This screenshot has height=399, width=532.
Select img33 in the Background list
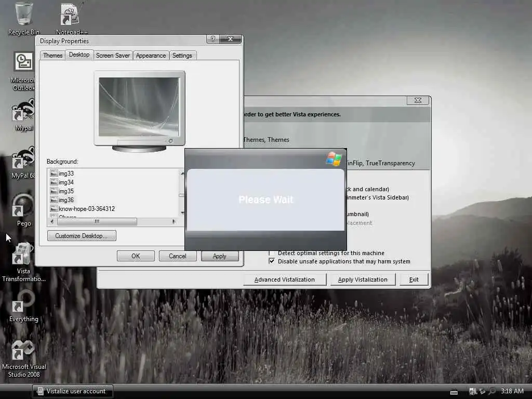pyautogui.click(x=66, y=174)
